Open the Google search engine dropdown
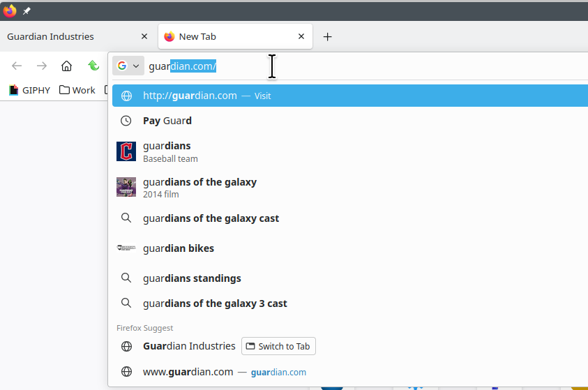The height and width of the screenshot is (390, 588). click(x=128, y=66)
